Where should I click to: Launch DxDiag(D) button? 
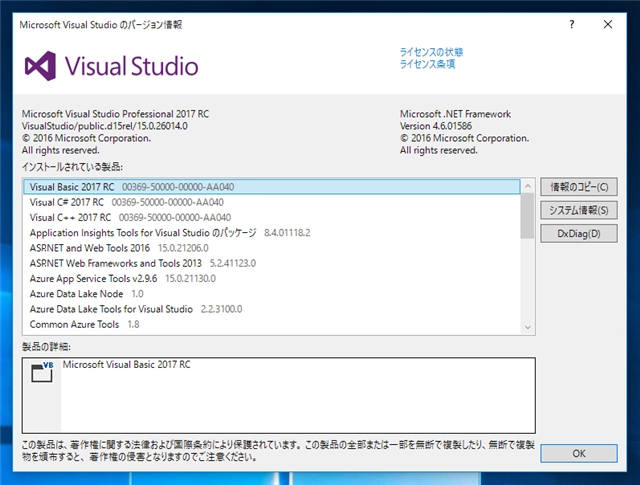coord(579,234)
